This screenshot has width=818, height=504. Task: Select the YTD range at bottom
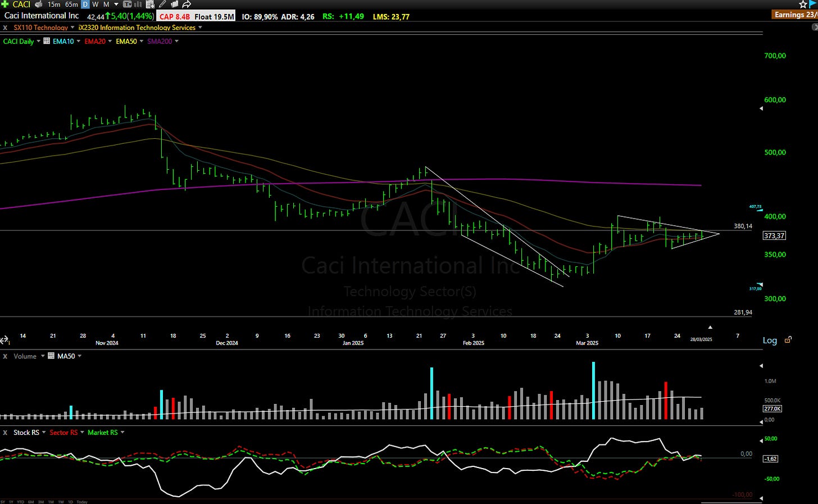[20, 502]
